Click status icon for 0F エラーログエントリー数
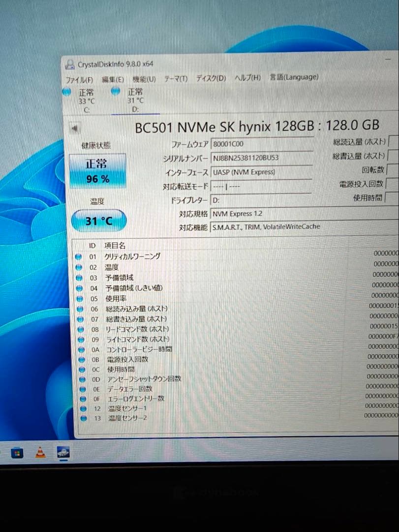The width and height of the screenshot is (399, 532). [x=83, y=399]
